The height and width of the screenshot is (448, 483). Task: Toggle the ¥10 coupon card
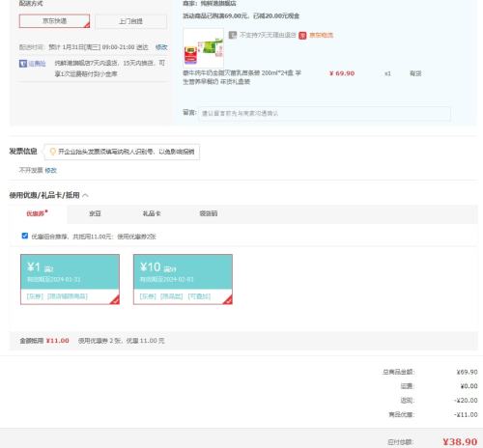[183, 279]
